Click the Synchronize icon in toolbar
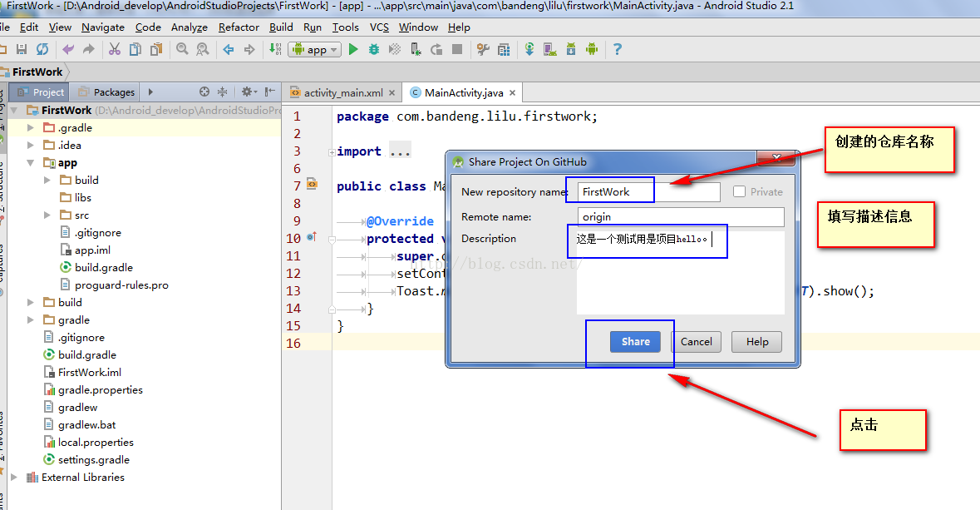Viewport: 980px width, 510px height. point(42,50)
